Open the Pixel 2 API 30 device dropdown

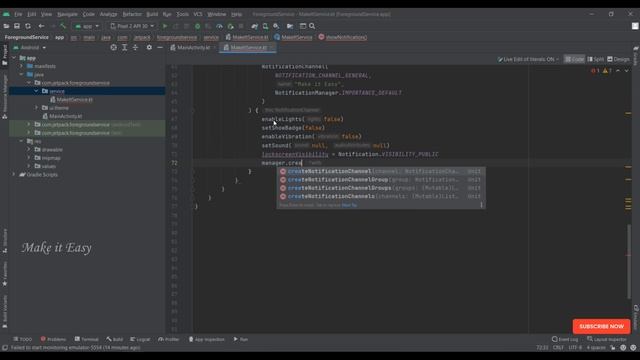(x=132, y=26)
